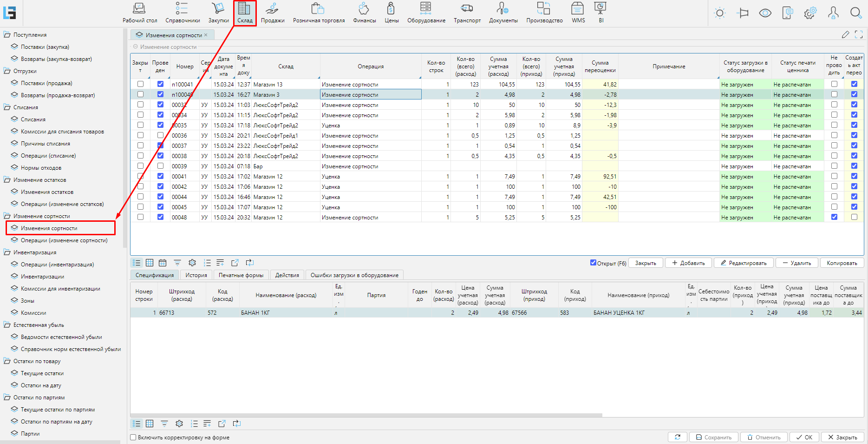Screen dimensions: 868x444
Task: Enable Включить корректировку на форме checkbox
Action: tap(133, 437)
